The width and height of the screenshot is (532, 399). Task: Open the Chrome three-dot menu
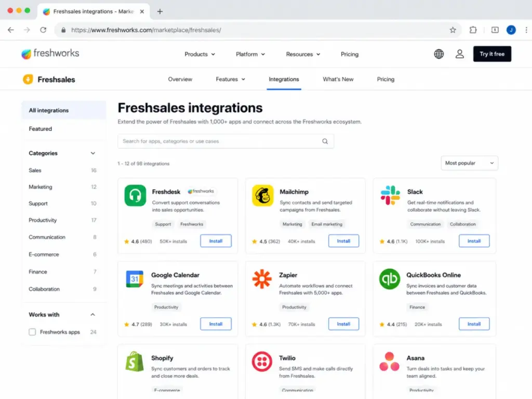[526, 30]
